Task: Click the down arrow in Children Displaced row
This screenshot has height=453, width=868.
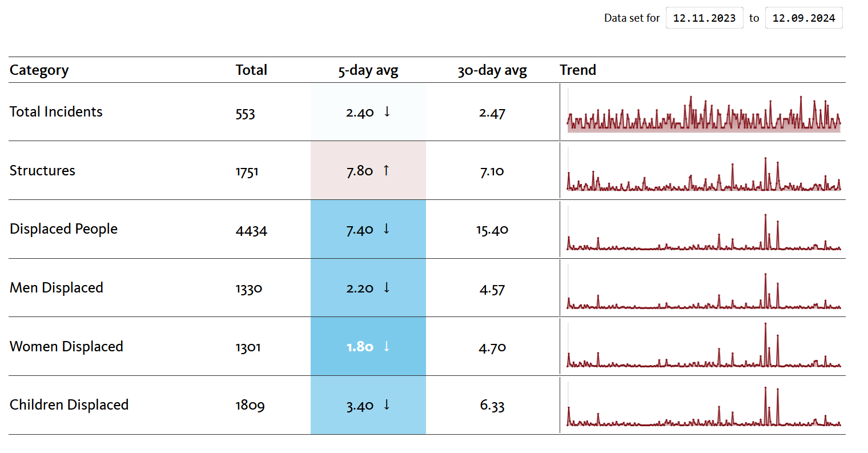Action: click(x=387, y=405)
